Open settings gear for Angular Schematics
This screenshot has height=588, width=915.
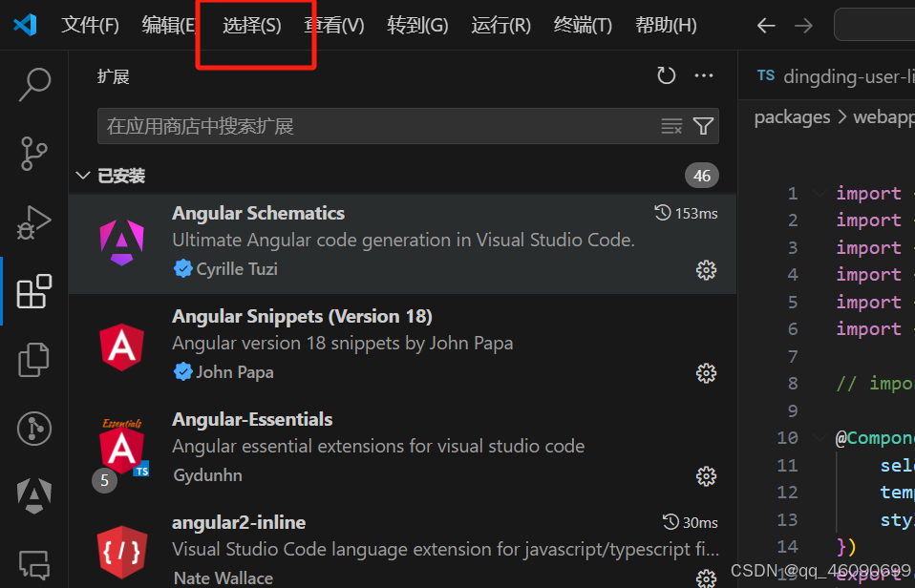tap(706, 270)
